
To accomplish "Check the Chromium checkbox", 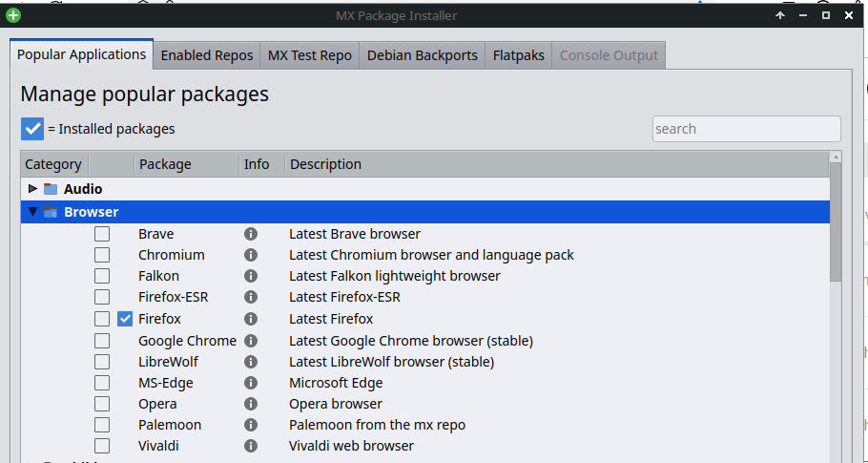I will [102, 255].
